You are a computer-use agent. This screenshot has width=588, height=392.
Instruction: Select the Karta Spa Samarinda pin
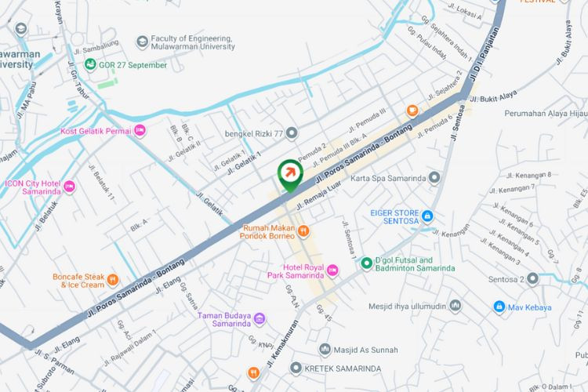click(434, 178)
